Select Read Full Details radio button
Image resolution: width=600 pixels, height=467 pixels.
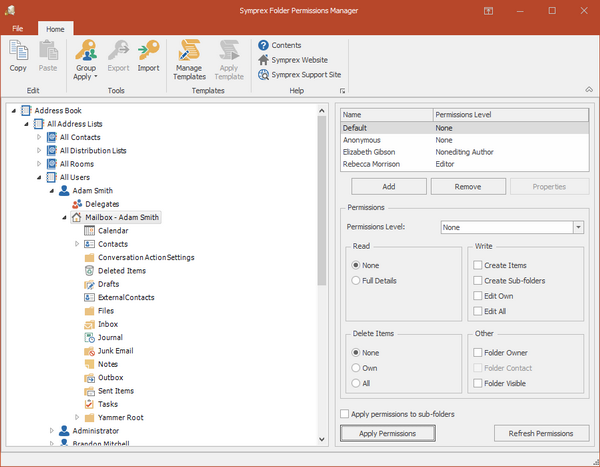356,281
